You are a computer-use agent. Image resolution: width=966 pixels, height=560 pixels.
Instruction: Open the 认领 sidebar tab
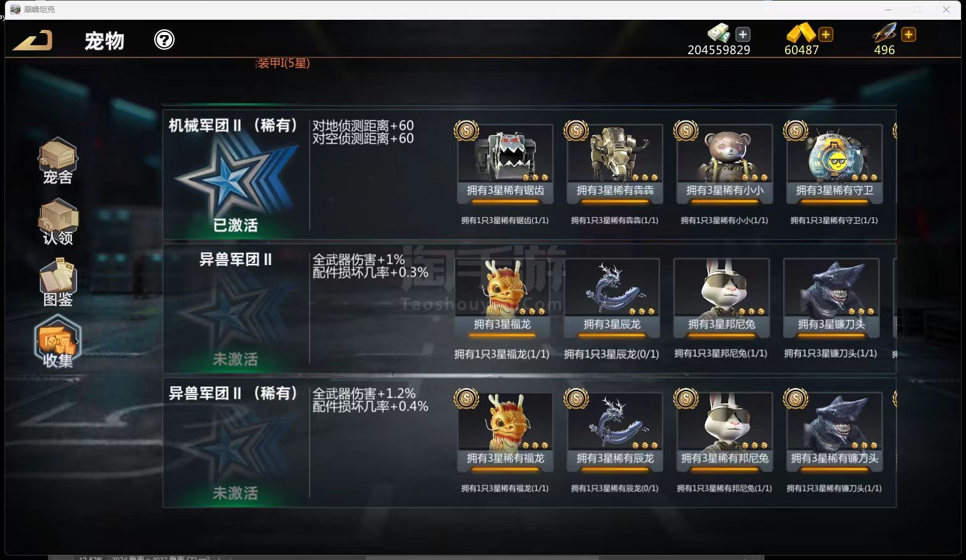coord(58,222)
